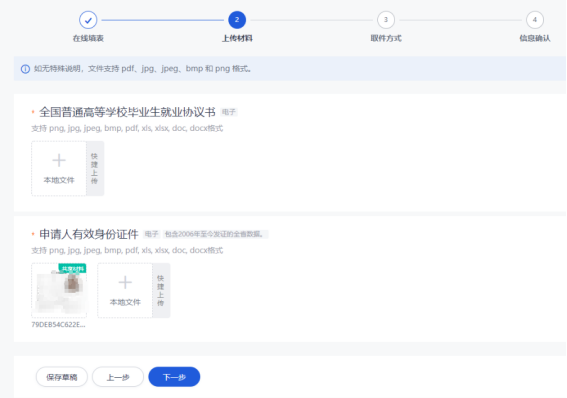Click the 下一步 button

[174, 377]
